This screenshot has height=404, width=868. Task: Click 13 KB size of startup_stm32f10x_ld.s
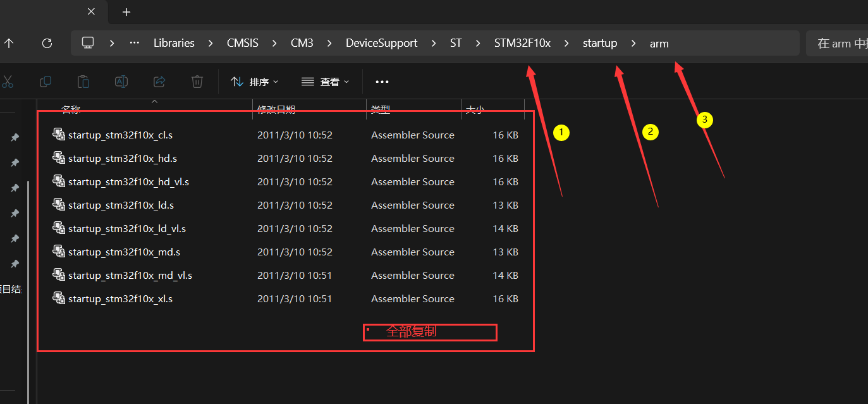pyautogui.click(x=506, y=205)
